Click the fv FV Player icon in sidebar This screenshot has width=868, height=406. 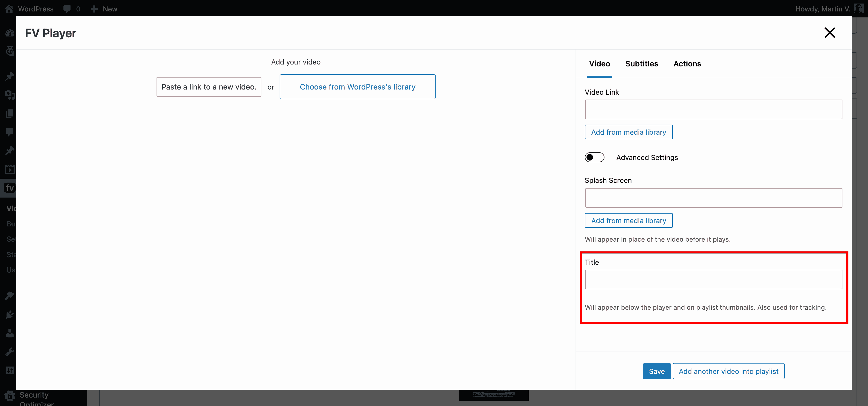click(x=10, y=187)
